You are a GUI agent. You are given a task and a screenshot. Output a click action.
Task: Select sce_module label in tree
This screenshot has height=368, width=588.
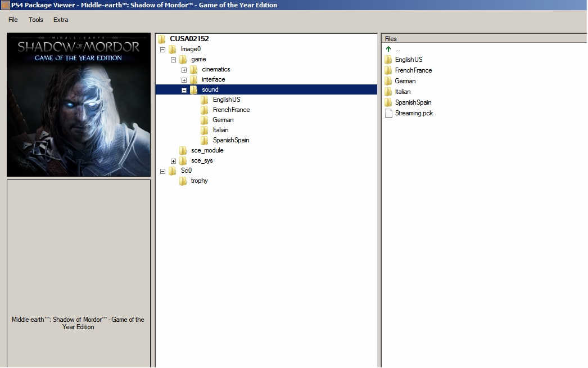[207, 150]
